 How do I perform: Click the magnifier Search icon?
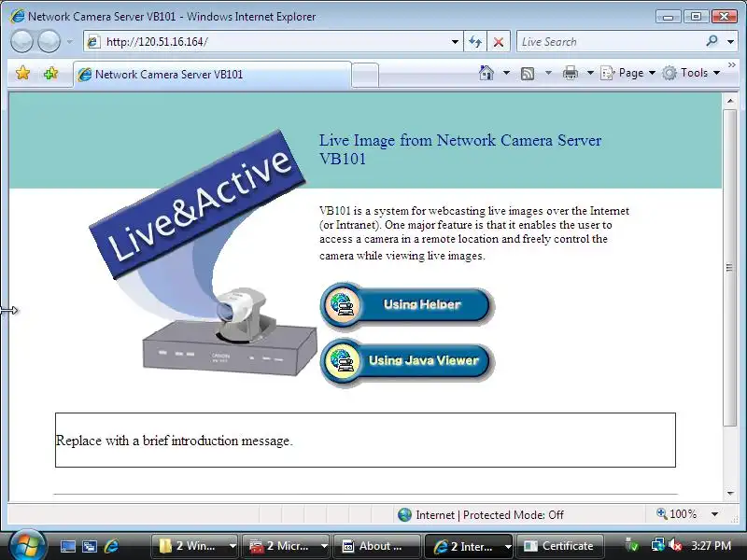click(712, 41)
